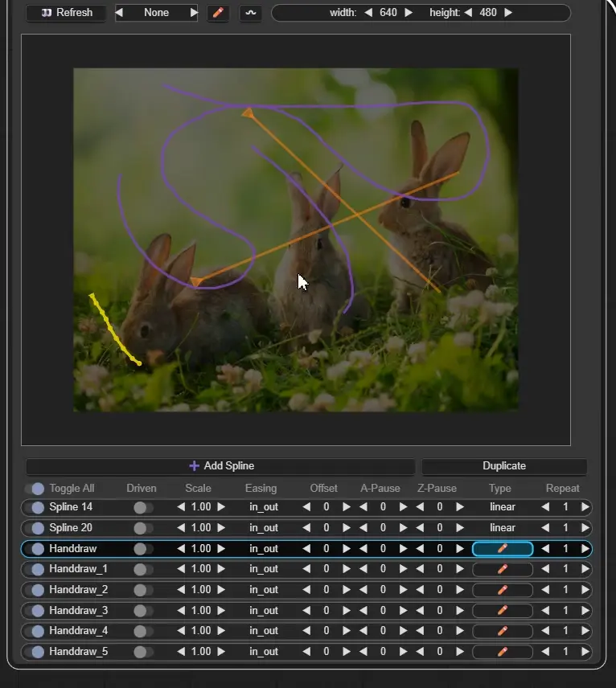This screenshot has height=688, width=616.
Task: Increase A-Pause for Handdraw_2
Action: (403, 590)
